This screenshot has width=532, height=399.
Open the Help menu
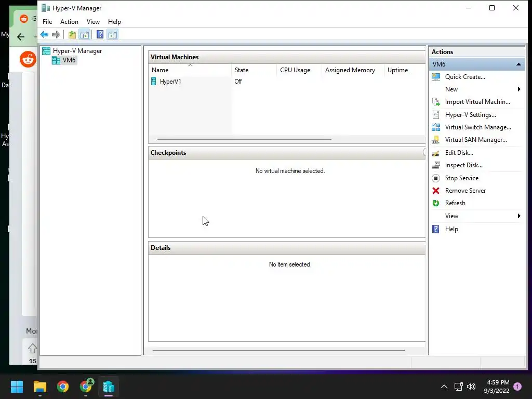pyautogui.click(x=114, y=22)
